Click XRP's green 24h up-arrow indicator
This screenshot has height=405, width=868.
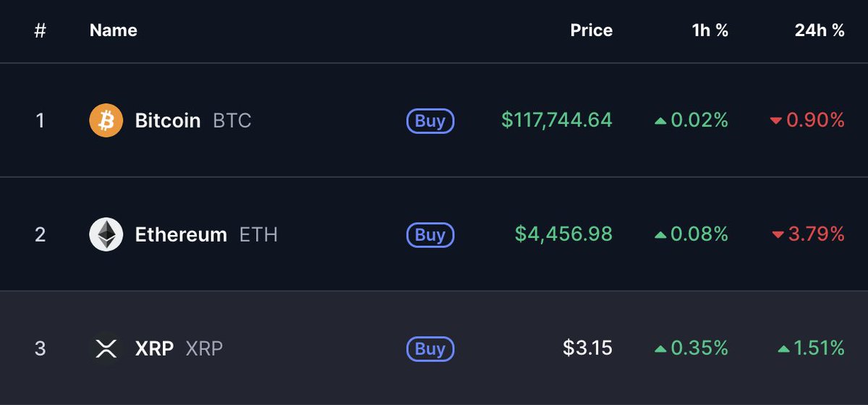783,349
